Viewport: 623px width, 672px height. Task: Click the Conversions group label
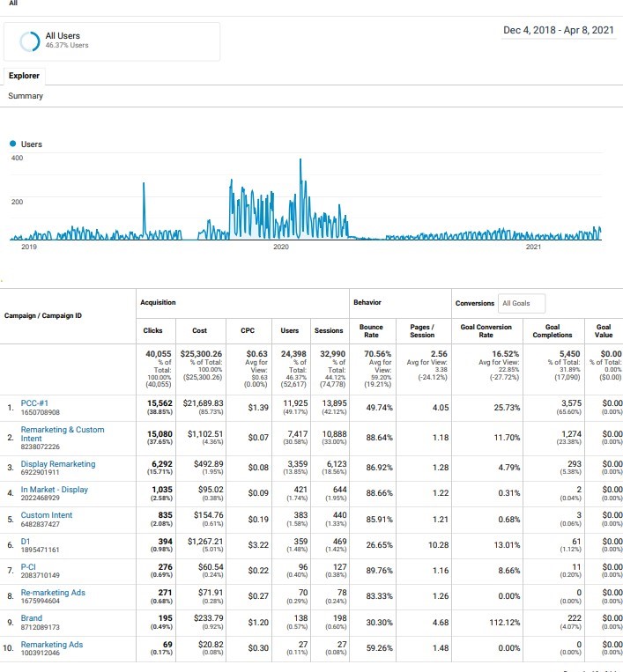[475, 303]
